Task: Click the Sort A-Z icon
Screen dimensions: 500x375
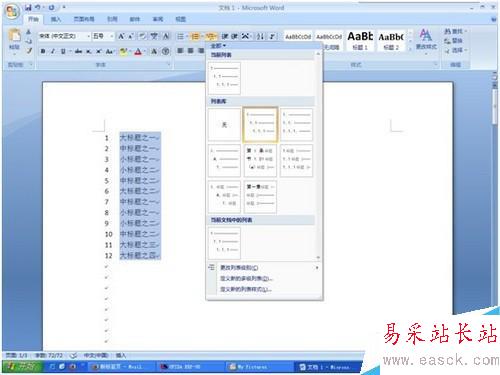Action: click(x=261, y=36)
